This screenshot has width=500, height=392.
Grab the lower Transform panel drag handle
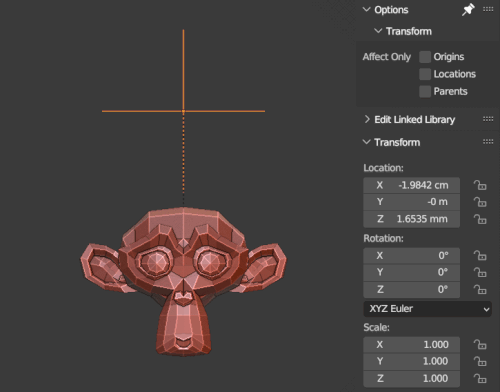488,142
